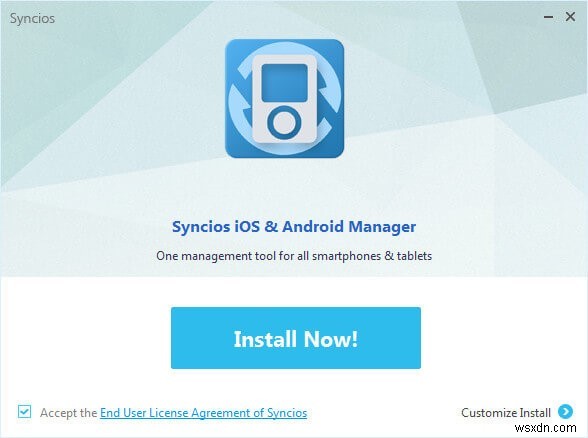588x438 pixels.
Task: Click the blue screen of the player logo
Action: (284, 82)
